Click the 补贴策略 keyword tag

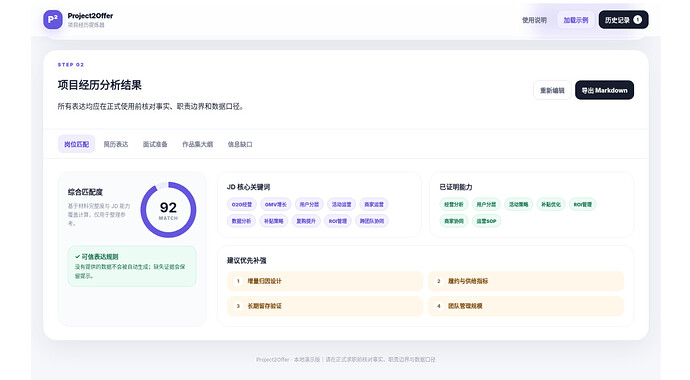click(x=274, y=221)
